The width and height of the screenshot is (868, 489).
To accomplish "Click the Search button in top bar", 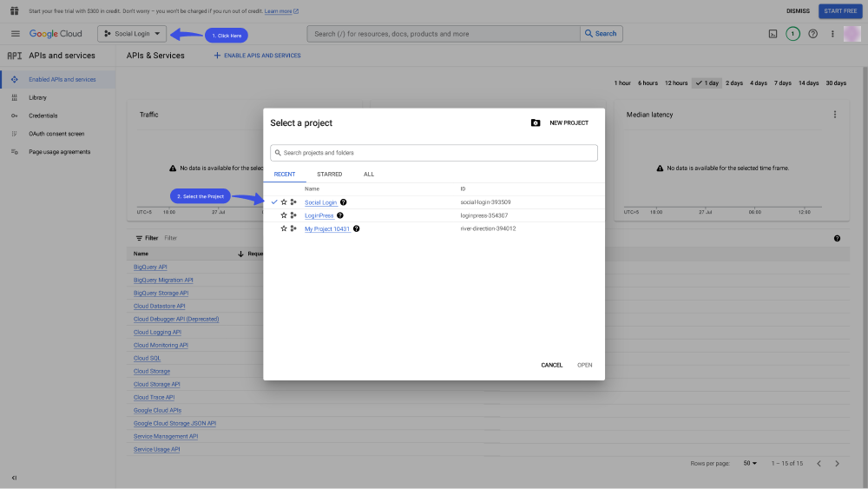I will pyautogui.click(x=602, y=34).
